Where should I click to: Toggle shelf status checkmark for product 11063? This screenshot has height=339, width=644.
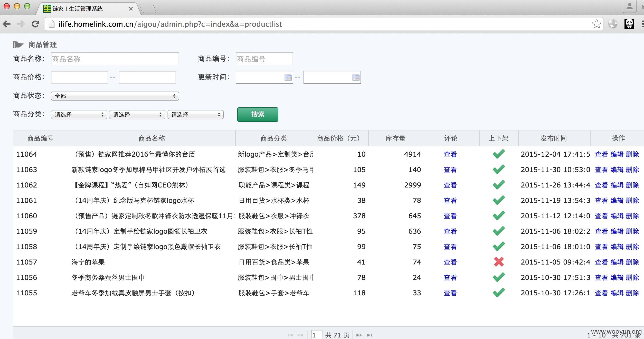coord(499,169)
